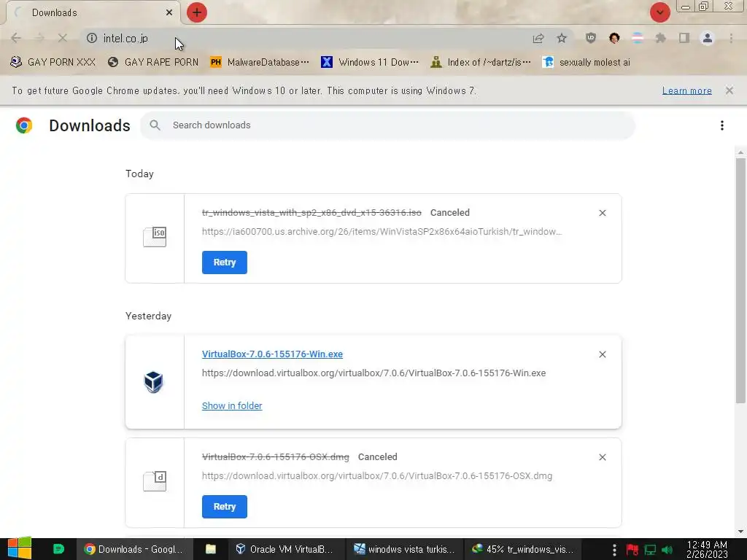Remove the VirtualBox OSX.dmg entry from list
Viewport: 747px width, 560px height.
click(602, 457)
